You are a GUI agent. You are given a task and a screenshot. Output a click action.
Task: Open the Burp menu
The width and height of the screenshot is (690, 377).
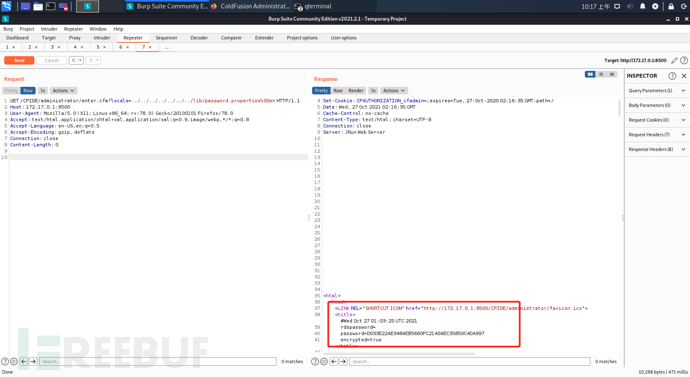(x=8, y=29)
